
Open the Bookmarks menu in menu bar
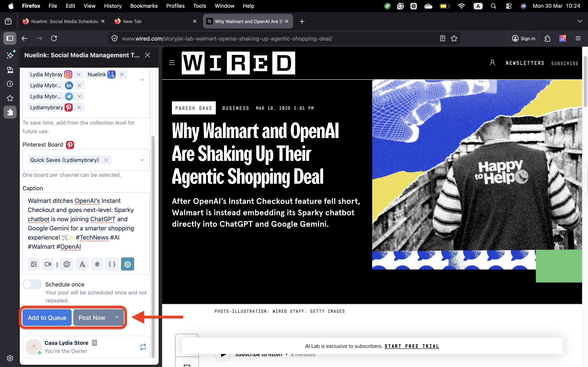(x=144, y=6)
